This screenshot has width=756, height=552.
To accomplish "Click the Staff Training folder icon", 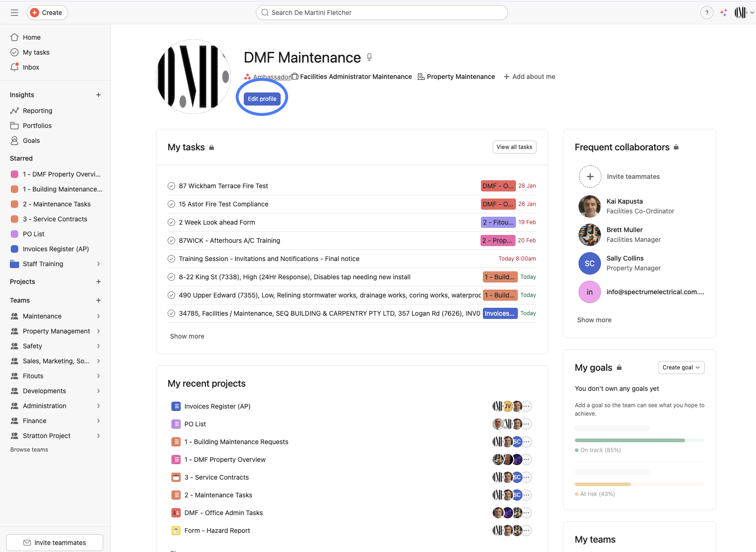I will point(14,264).
